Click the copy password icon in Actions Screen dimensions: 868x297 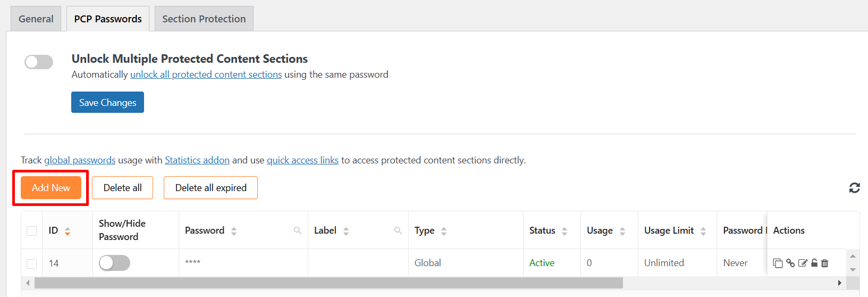point(778,263)
